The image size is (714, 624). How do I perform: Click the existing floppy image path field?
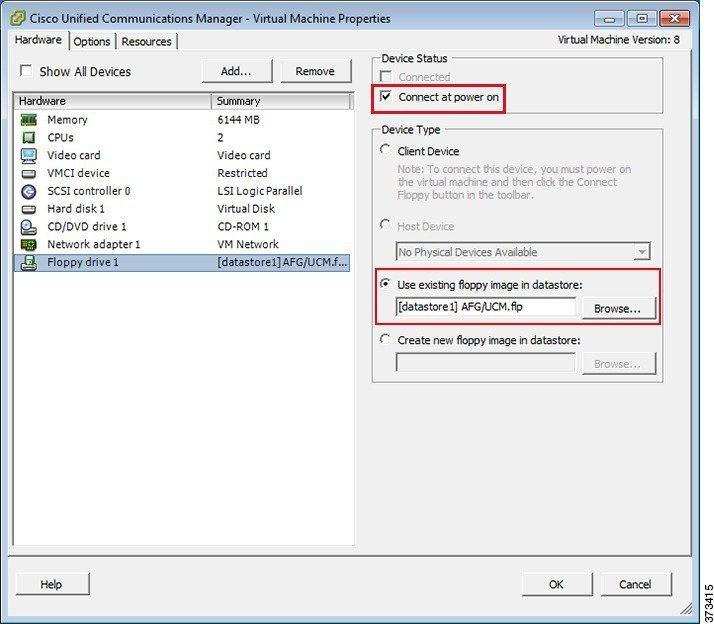pyautogui.click(x=485, y=307)
